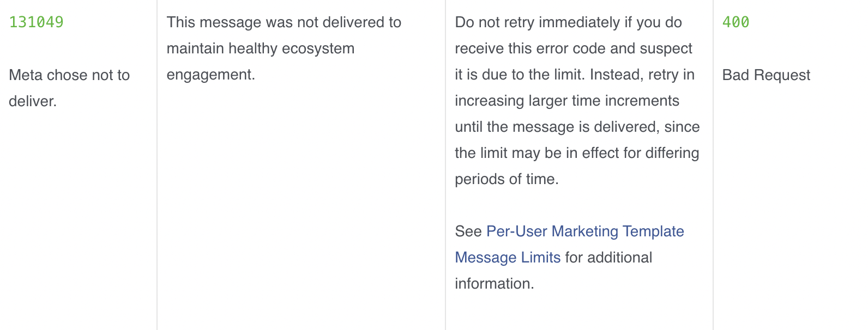Click "This message was not delivered to" line
868x330 pixels.
(x=284, y=22)
